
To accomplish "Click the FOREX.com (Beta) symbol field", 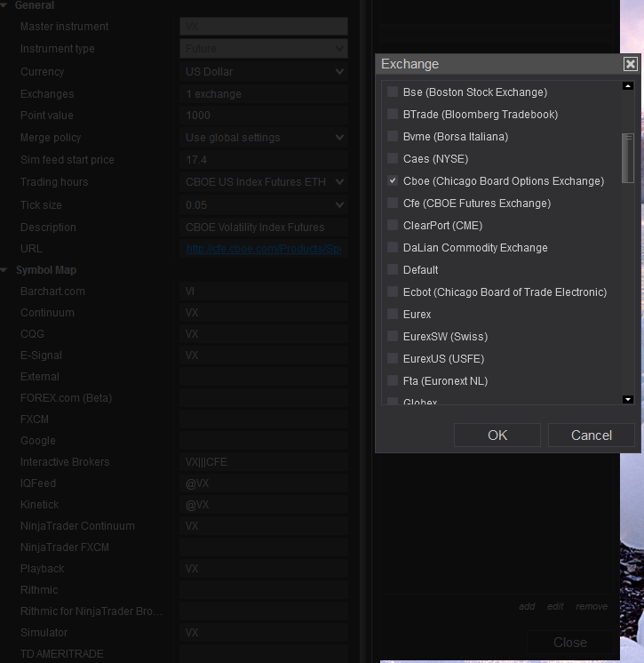I will [264, 398].
